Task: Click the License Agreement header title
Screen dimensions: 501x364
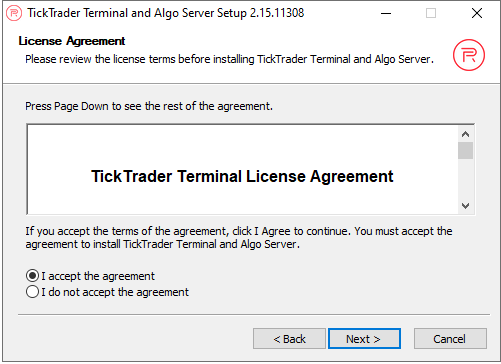Action: 72,41
